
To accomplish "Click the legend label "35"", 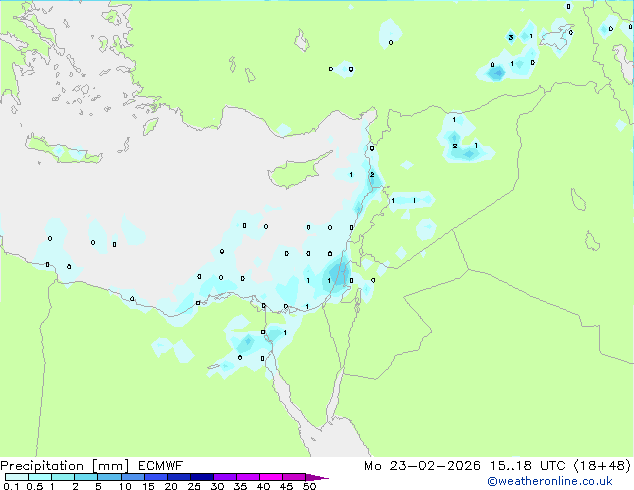I will 240,486.
